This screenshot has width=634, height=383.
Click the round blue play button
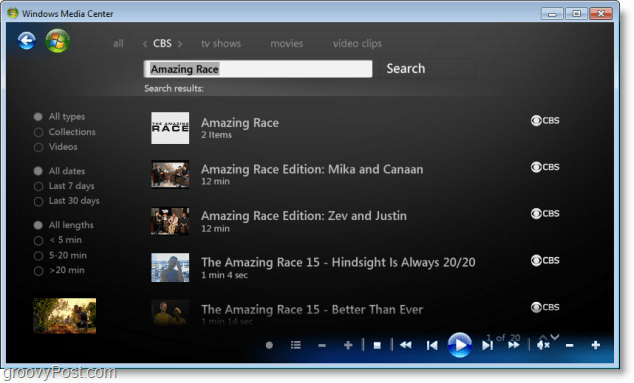pyautogui.click(x=460, y=345)
